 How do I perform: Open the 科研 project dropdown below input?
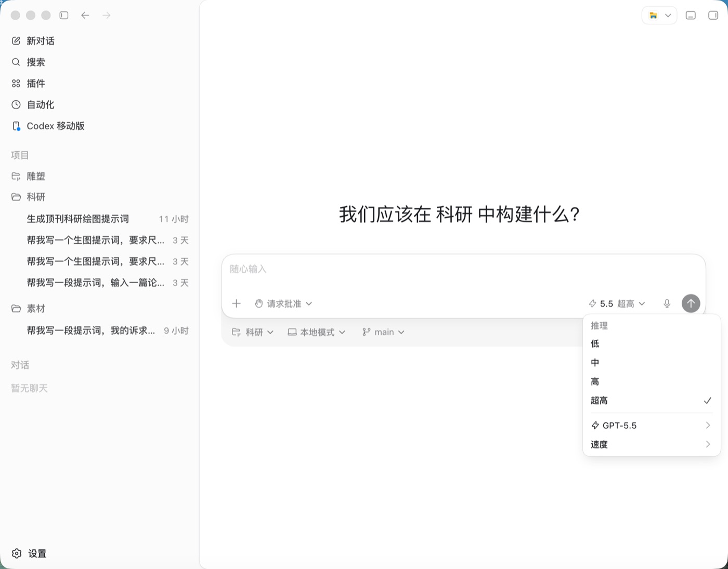[252, 332]
